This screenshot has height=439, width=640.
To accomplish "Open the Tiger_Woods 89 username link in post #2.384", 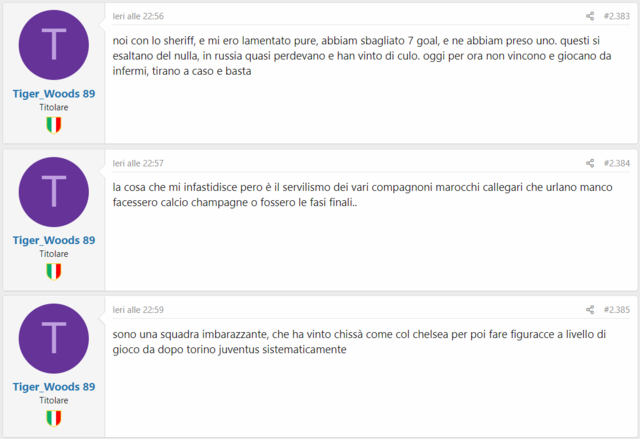I will tap(54, 240).
